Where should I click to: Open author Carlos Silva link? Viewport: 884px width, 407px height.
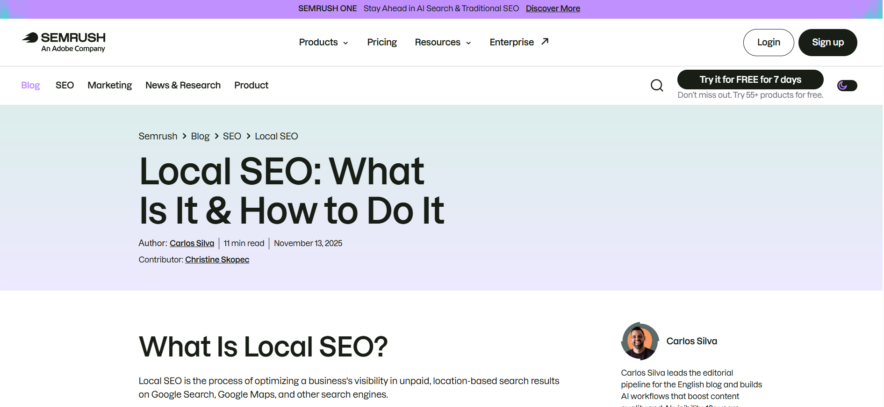[x=192, y=243]
